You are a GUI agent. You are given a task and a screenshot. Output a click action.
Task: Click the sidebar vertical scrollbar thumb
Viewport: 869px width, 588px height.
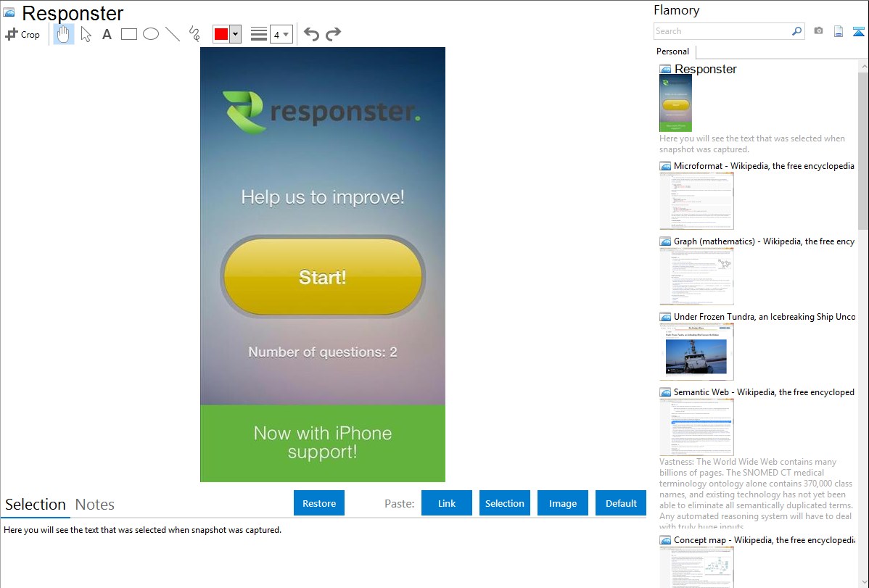[863, 149]
